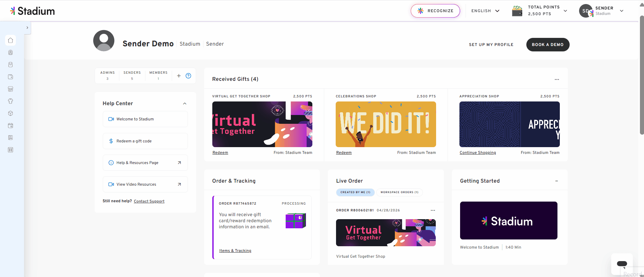Open the award badge sidebar icon
Viewport: 644px width, 277px height.
[x=10, y=52]
